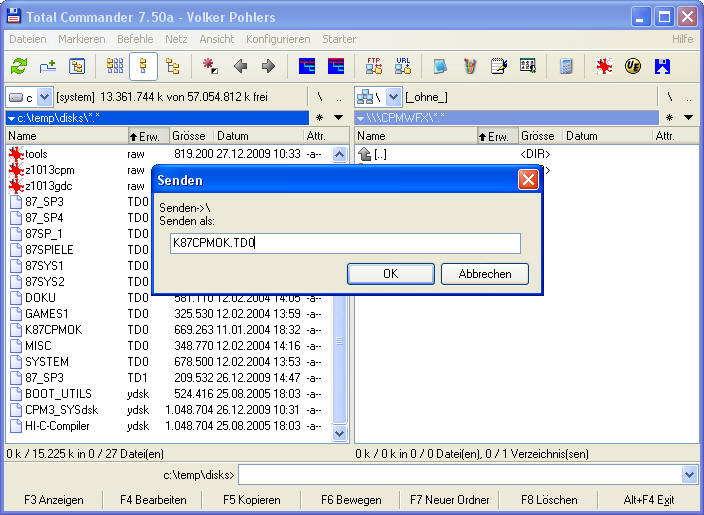Launch the UE UltraEdit toolbar icon
The image size is (704, 515).
[x=633, y=66]
